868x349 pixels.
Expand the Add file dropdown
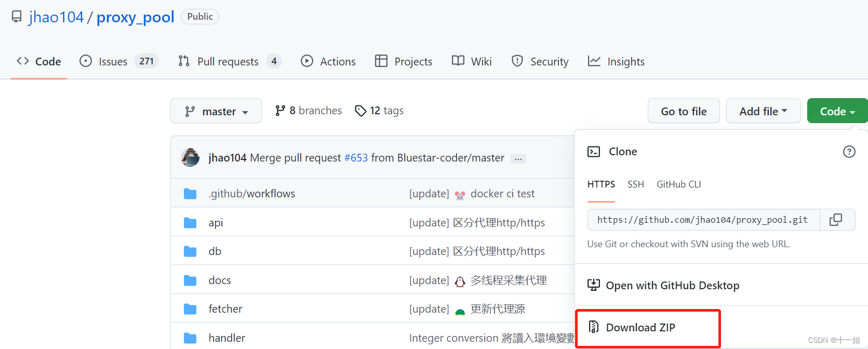(x=763, y=111)
